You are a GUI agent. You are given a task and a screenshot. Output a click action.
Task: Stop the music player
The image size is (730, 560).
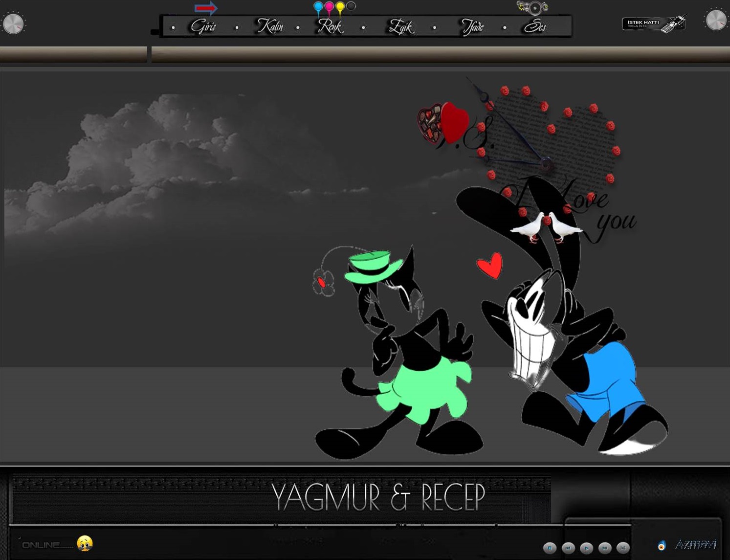pyautogui.click(x=550, y=548)
